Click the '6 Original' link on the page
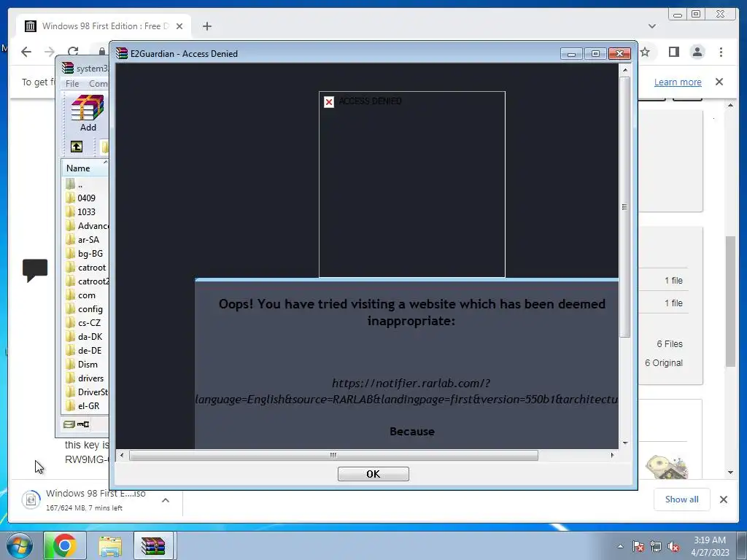The width and height of the screenshot is (747, 560). coord(664,363)
